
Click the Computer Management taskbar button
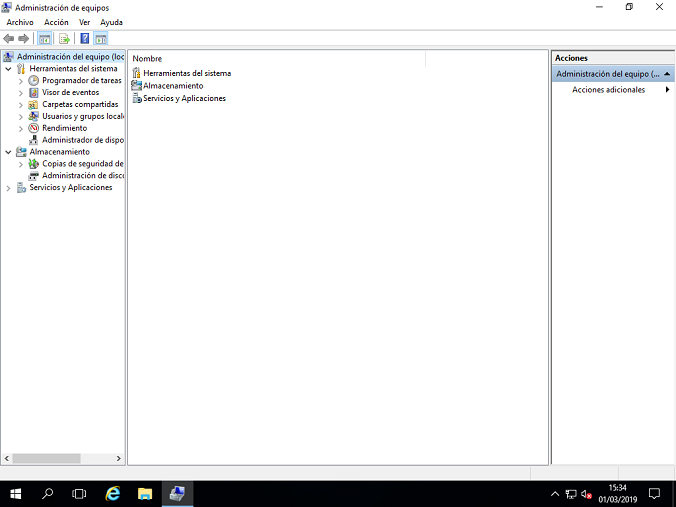(x=177, y=494)
